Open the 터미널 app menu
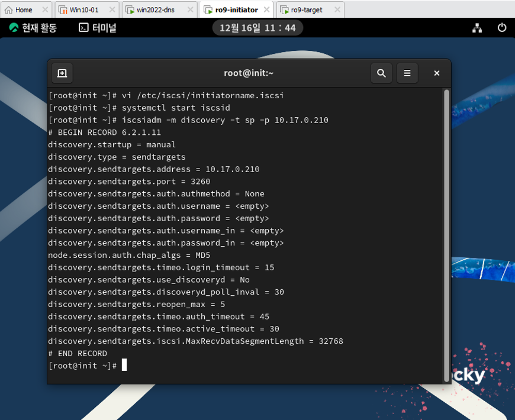 tap(98, 28)
